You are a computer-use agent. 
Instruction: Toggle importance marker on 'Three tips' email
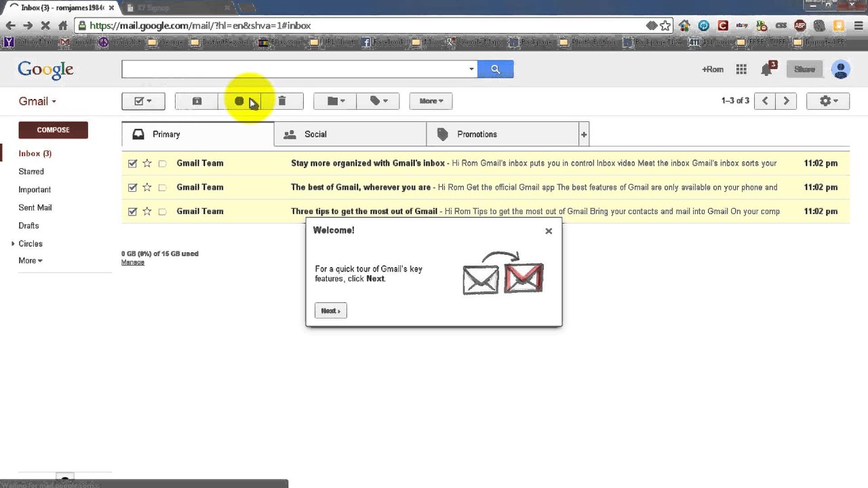point(162,211)
